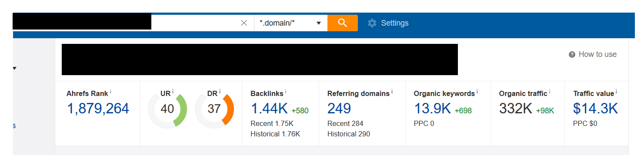Click the Historical 290 referring domains text

(x=349, y=134)
